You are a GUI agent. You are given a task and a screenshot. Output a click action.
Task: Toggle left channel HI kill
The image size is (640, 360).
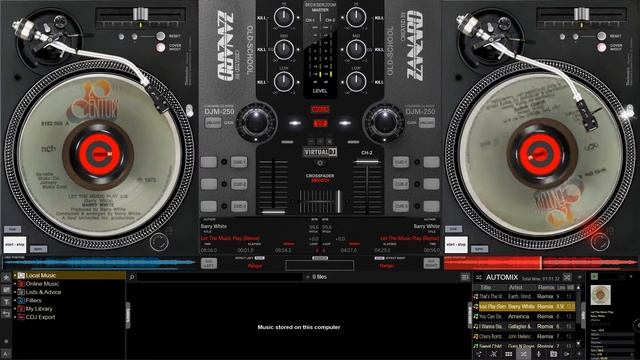tap(262, 18)
